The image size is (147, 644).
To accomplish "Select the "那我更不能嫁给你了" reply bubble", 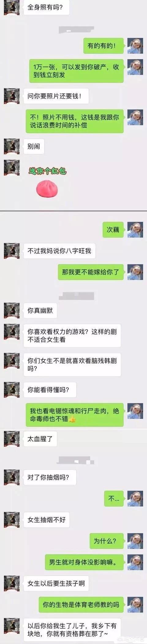I will pos(91,272).
